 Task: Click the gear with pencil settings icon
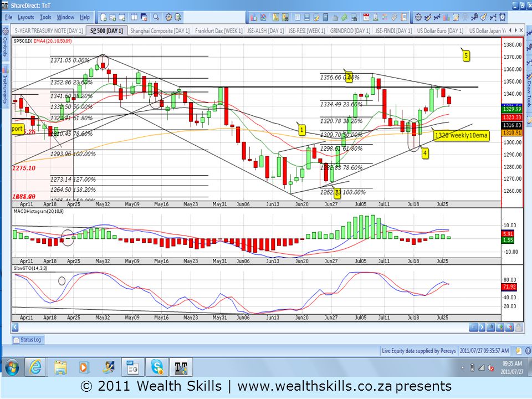click(x=168, y=17)
